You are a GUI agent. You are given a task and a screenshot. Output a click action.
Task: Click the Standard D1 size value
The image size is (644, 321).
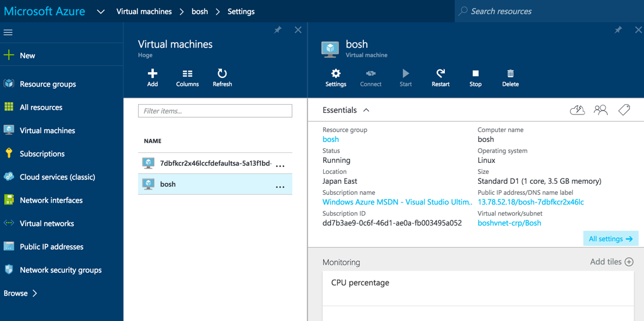click(539, 181)
